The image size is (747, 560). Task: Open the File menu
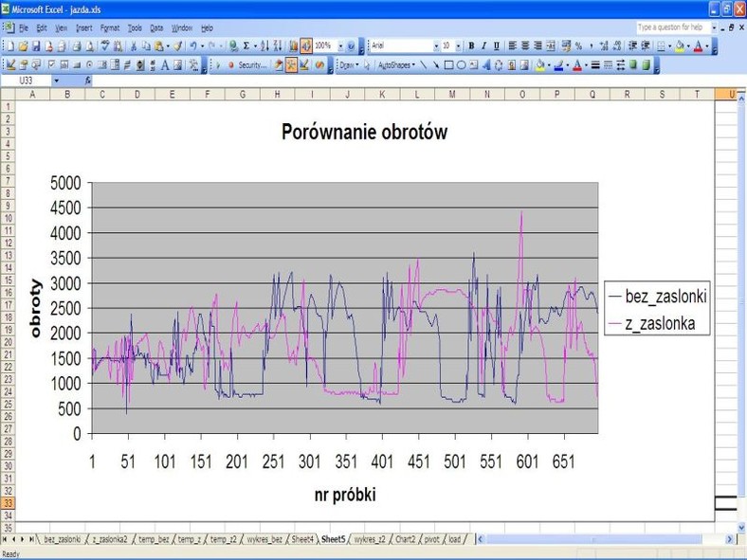[x=24, y=28]
